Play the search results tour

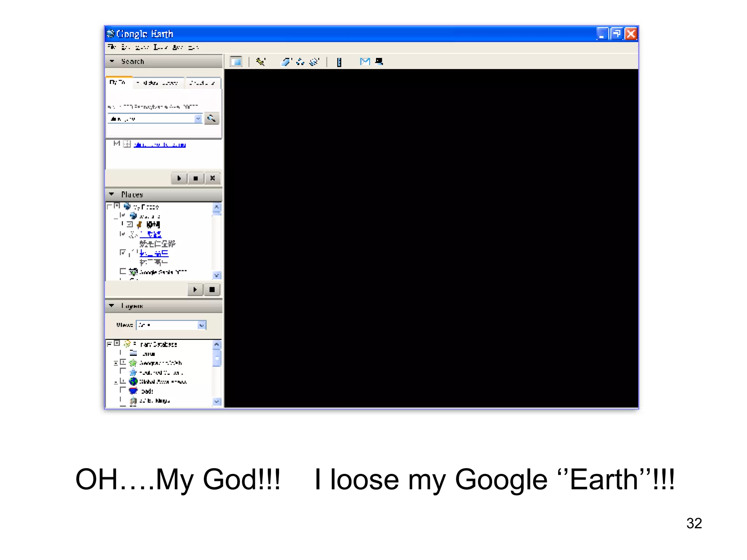179,178
